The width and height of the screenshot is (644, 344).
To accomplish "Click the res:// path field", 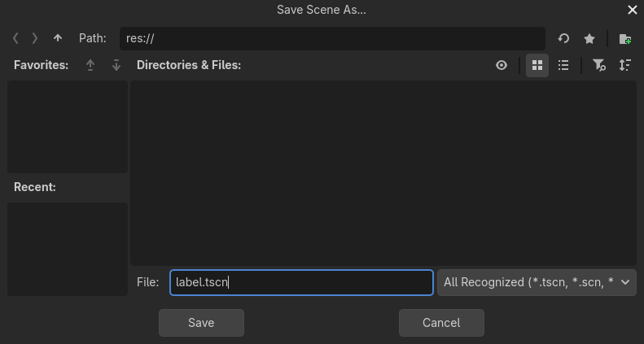I will coord(332,38).
